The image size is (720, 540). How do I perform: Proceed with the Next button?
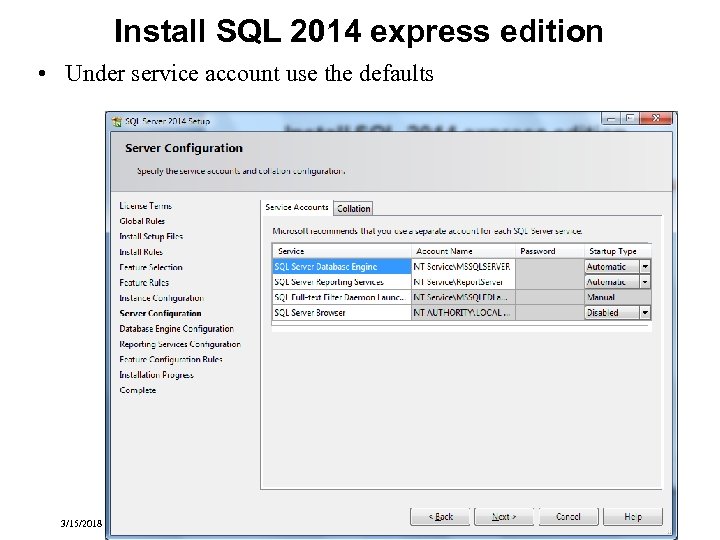pyautogui.click(x=504, y=517)
